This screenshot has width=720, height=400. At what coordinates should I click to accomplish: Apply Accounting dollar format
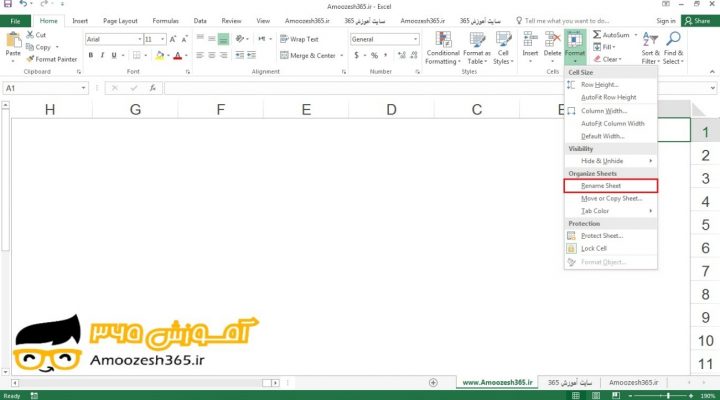pos(356,56)
